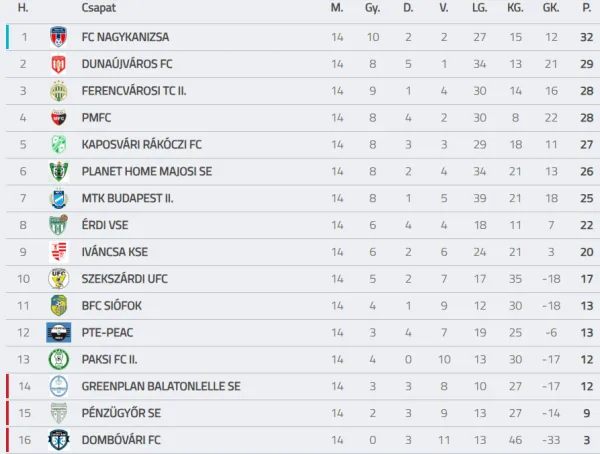Click the Iváncsa KSE team badge
This screenshot has height=454, width=600.
point(58,252)
